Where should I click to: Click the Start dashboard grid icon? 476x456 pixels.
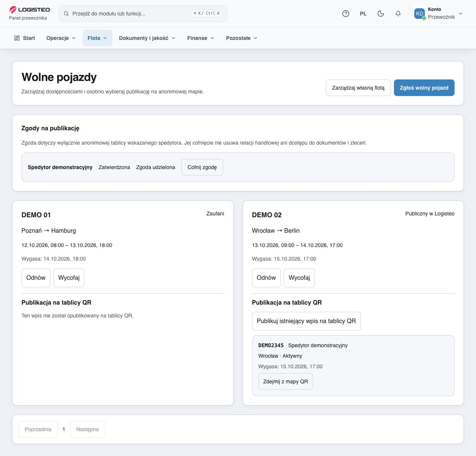click(x=17, y=38)
